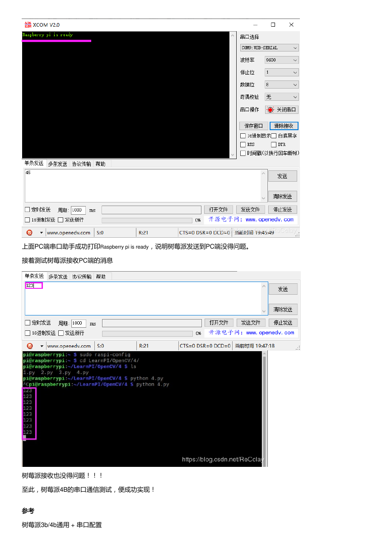Click 发送 send button beside the 45 box
Viewport: 392px width, 555px height.
pyautogui.click(x=283, y=176)
